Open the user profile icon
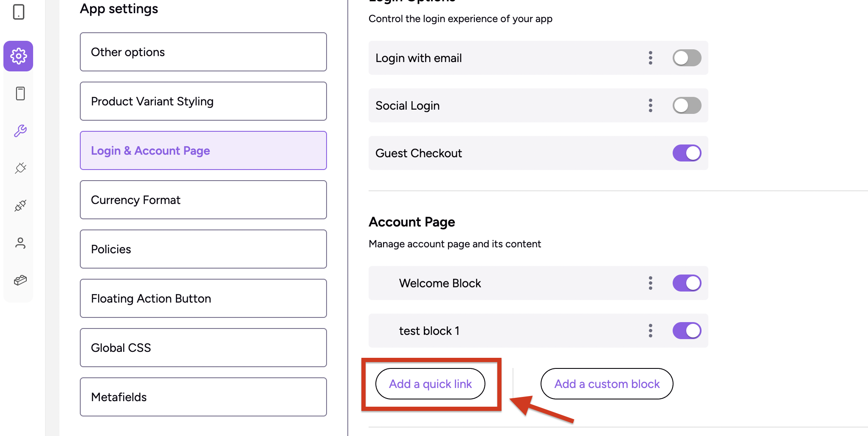 (20, 243)
